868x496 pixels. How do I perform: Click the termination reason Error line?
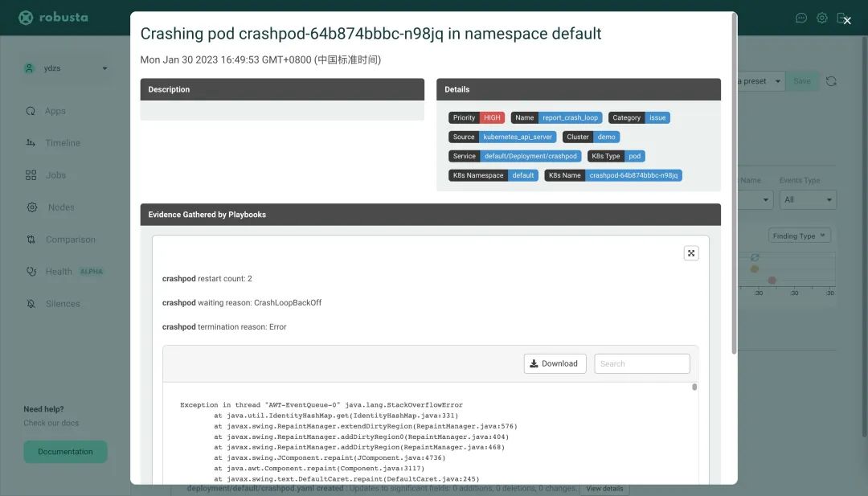click(224, 327)
